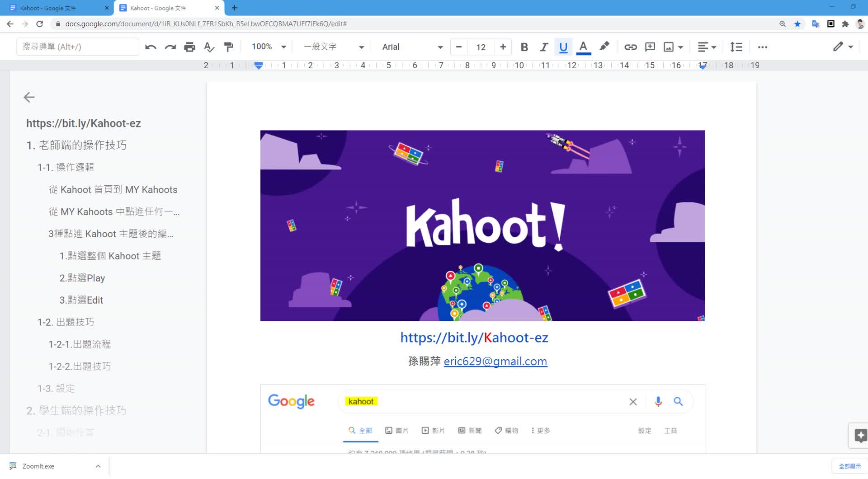Toggle Bold formatting
Image resolution: width=868 pixels, height=479 pixels.
[524, 47]
